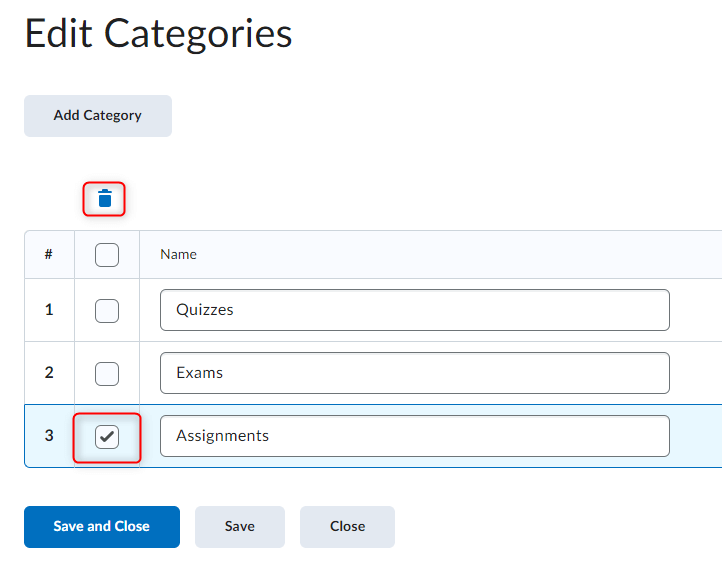722x568 pixels.
Task: Select the Assignments name input
Action: [x=414, y=436]
